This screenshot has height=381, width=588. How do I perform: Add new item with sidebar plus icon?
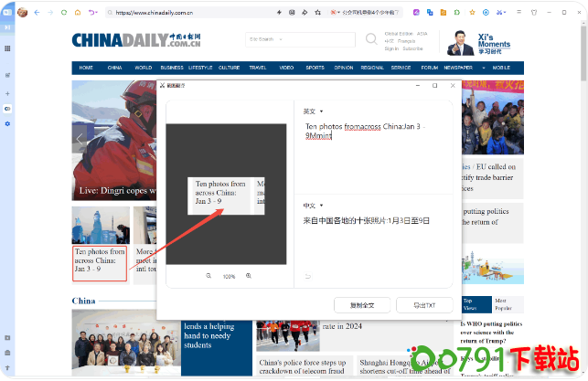pos(7,92)
